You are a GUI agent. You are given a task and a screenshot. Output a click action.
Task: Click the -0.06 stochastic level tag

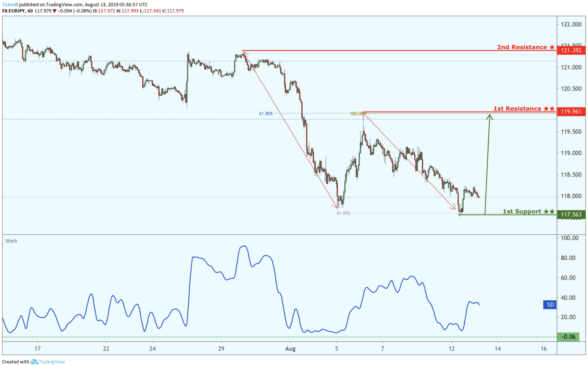568,337
